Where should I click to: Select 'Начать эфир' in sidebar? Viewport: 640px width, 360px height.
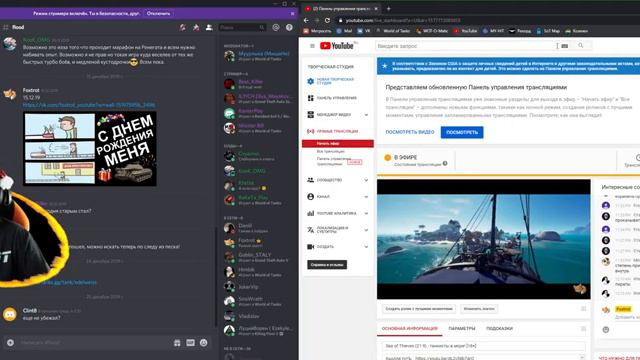[x=338, y=143]
